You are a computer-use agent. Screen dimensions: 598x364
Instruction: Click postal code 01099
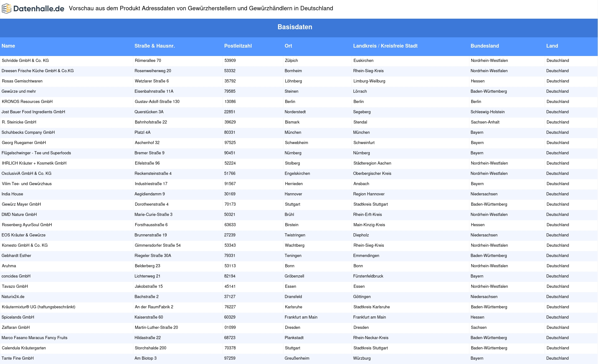[230, 328]
